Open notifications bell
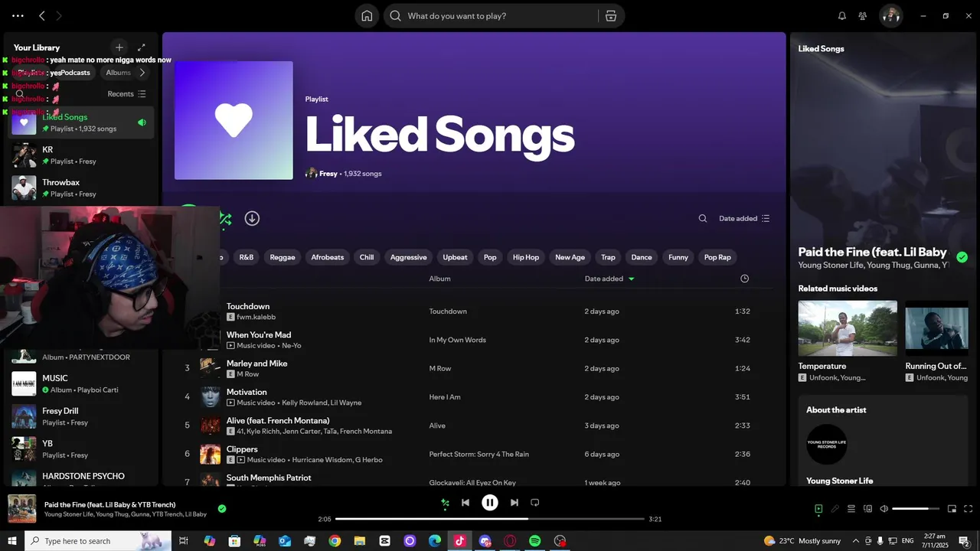Screen dimensions: 980x551 point(842,15)
